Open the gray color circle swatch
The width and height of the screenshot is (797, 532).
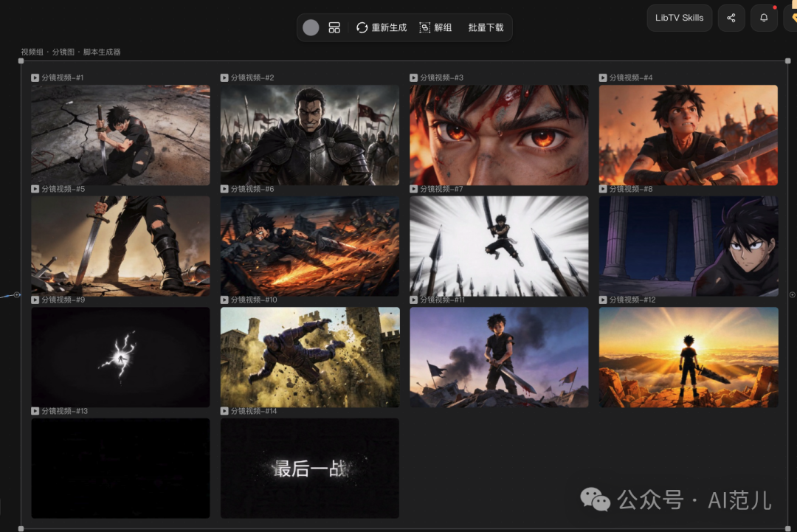coord(311,27)
